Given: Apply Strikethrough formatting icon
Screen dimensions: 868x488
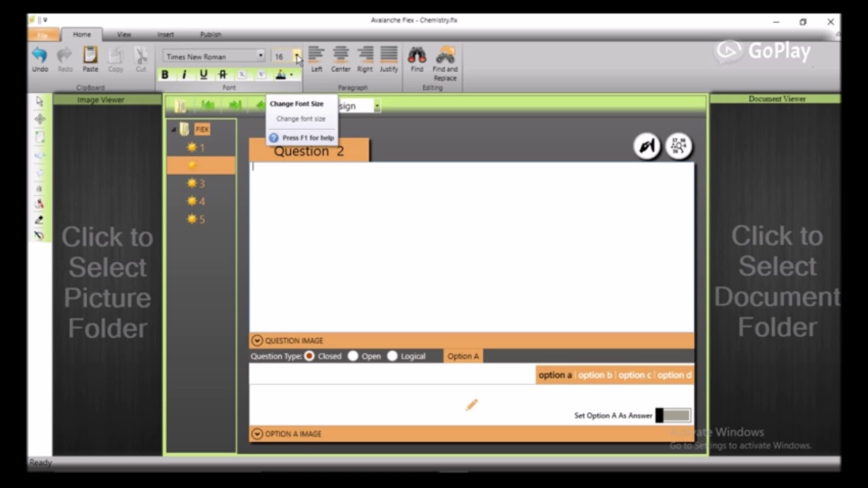Looking at the screenshot, I should [222, 75].
